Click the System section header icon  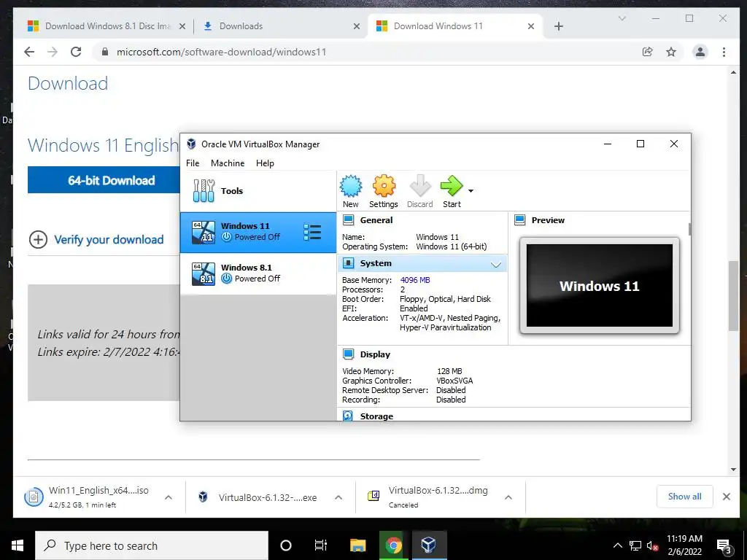[x=349, y=263]
